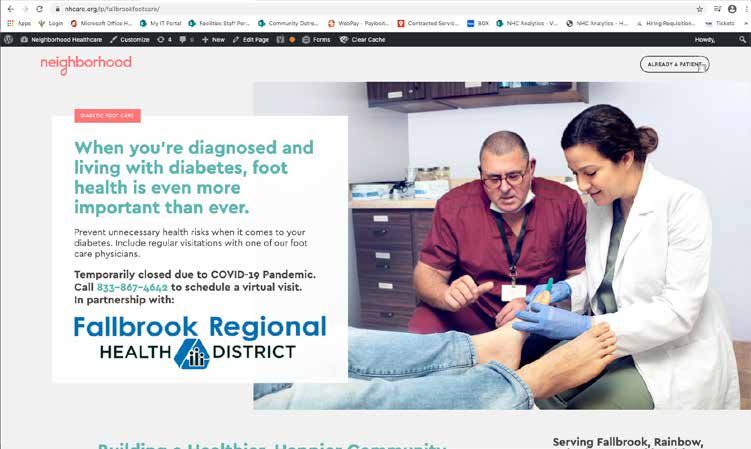Viewport: 751px width, 449px height.
Task: Call the 833-867-4642 phone link
Action: point(132,288)
